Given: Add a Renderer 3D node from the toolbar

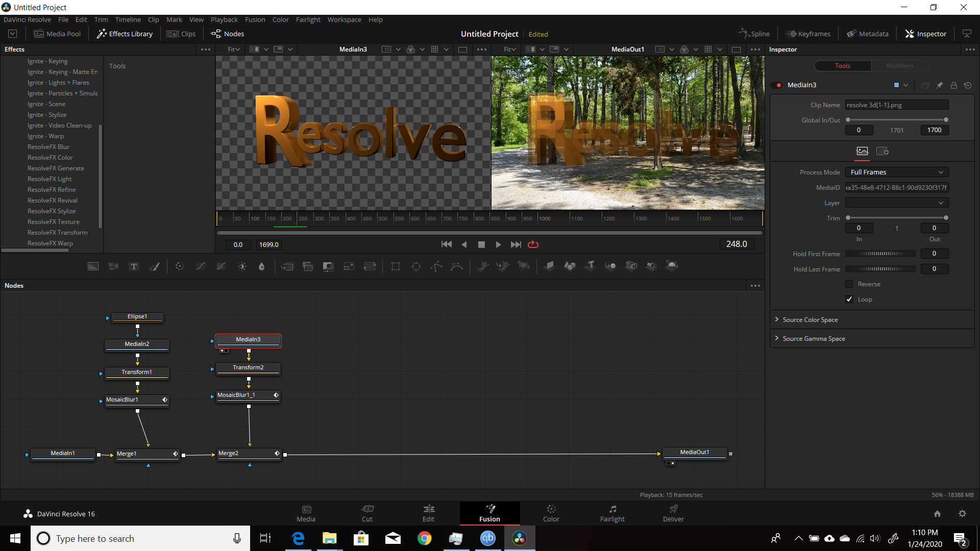Looking at the screenshot, I should pyautogui.click(x=672, y=266).
